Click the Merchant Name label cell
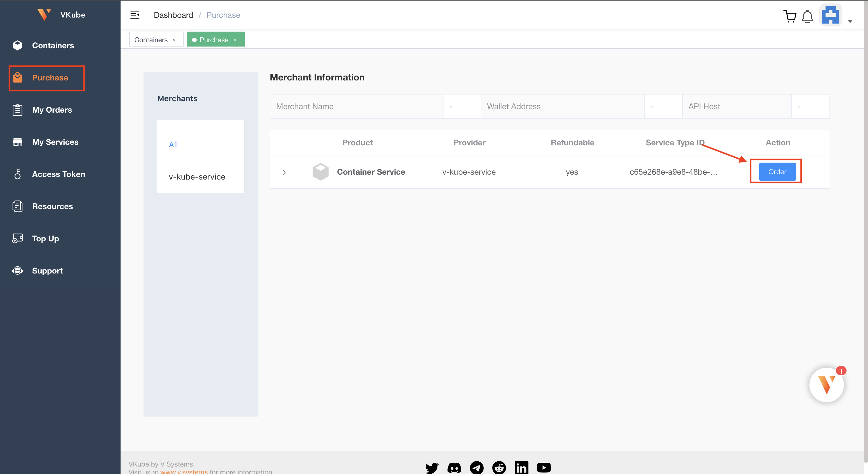This screenshot has width=868, height=474. (x=356, y=107)
